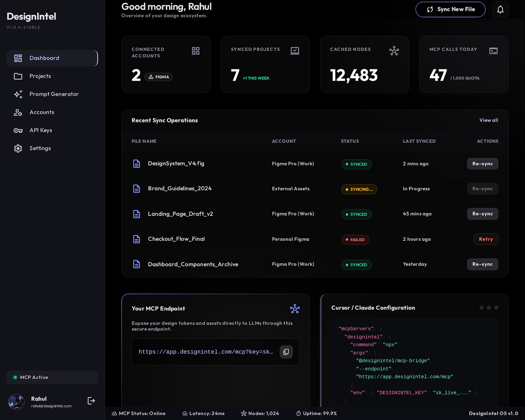Screen dimensions: 525x420
Task: Click the Sync New File button
Action: pyautogui.click(x=451, y=10)
